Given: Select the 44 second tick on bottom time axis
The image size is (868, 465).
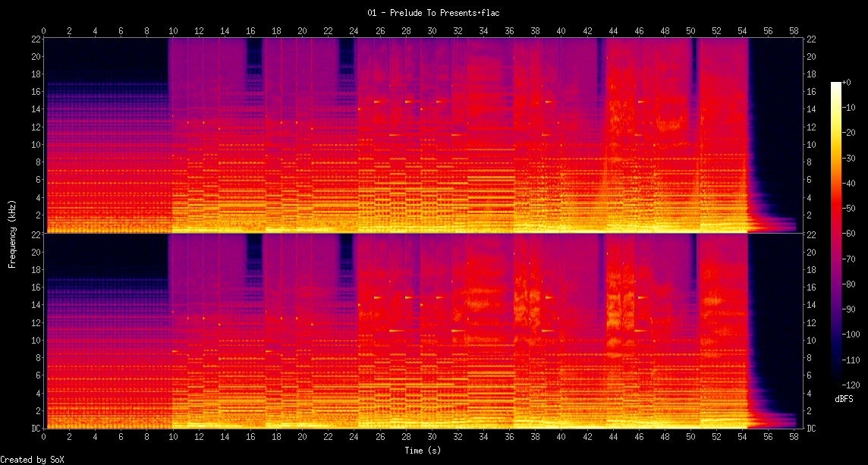Looking at the screenshot, I should click(612, 438).
